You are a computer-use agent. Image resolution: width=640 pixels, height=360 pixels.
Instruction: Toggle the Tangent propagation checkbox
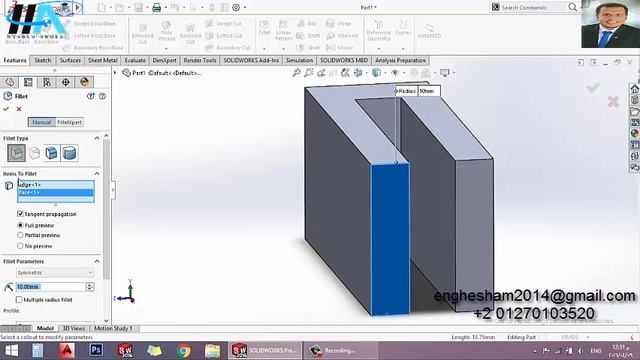(x=20, y=214)
